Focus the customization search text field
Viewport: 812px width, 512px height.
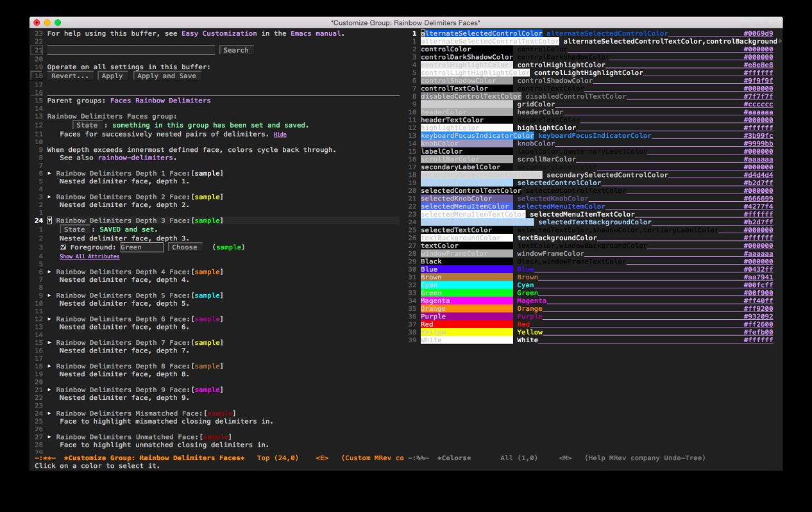[131, 50]
